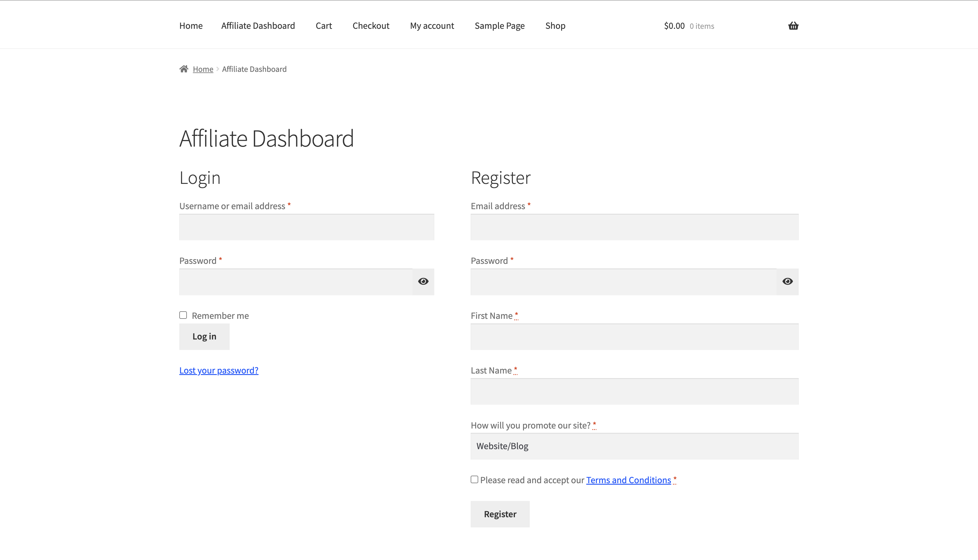The image size is (978, 560).
Task: Navigate to Checkout in the menu
Action: (371, 26)
